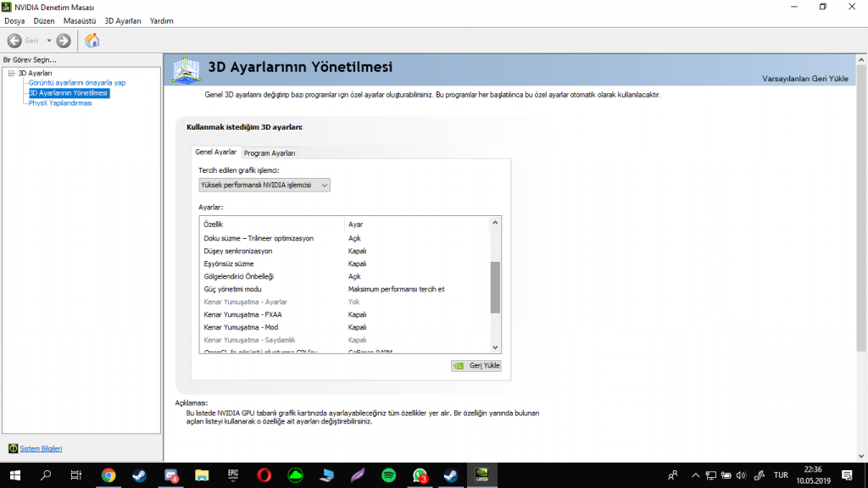
Task: Open the Masaüstü menu
Action: pyautogui.click(x=79, y=21)
